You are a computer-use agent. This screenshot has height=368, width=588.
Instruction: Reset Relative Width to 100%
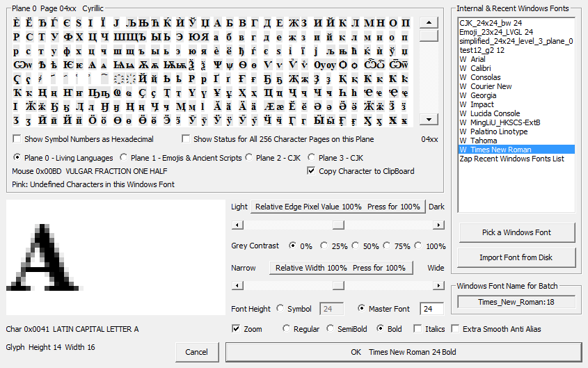pyautogui.click(x=341, y=268)
